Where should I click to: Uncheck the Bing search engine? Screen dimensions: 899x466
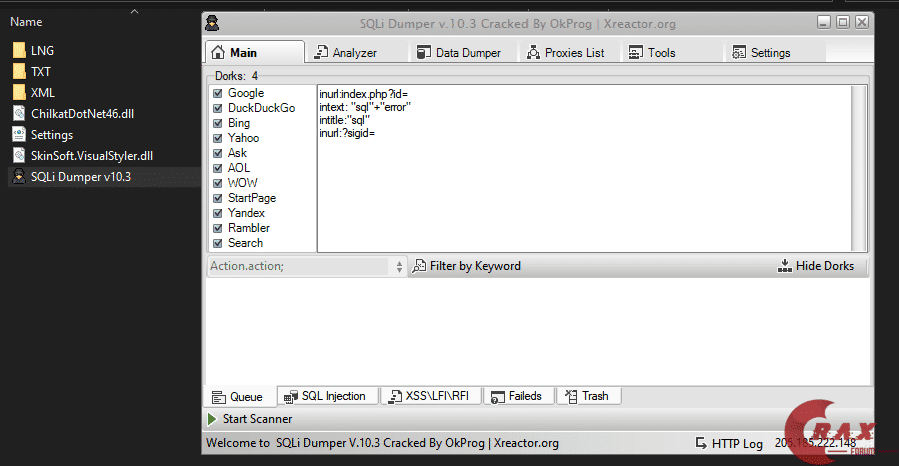click(218, 123)
